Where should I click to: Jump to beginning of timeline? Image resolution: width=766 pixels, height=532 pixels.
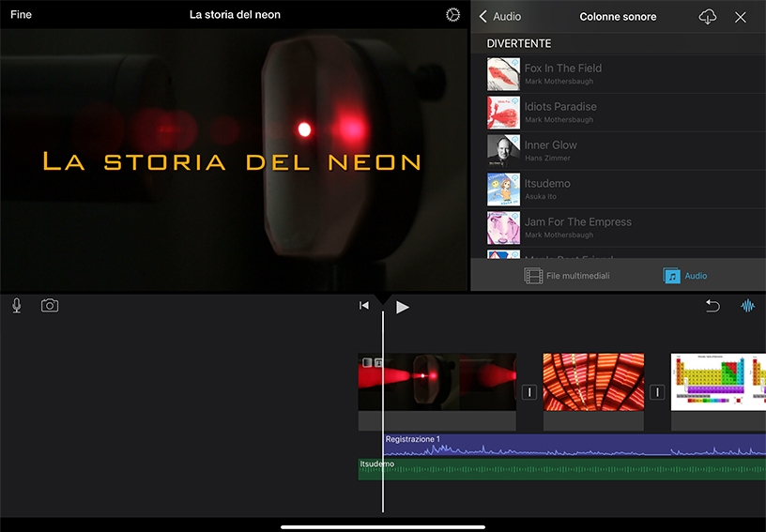point(364,306)
